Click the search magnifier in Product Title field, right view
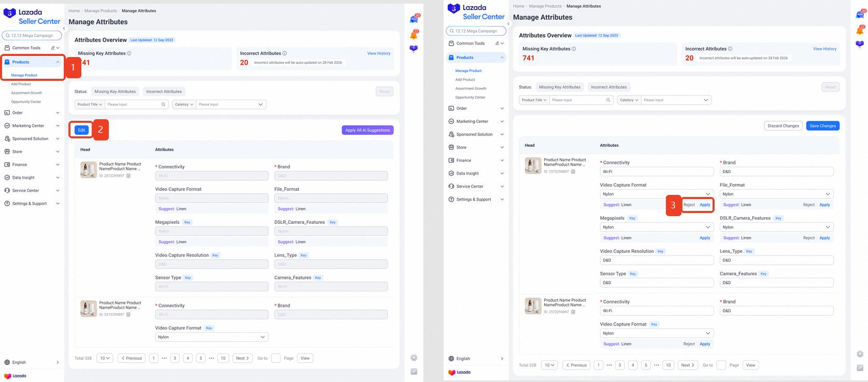The width and height of the screenshot is (868, 382). 608,100
